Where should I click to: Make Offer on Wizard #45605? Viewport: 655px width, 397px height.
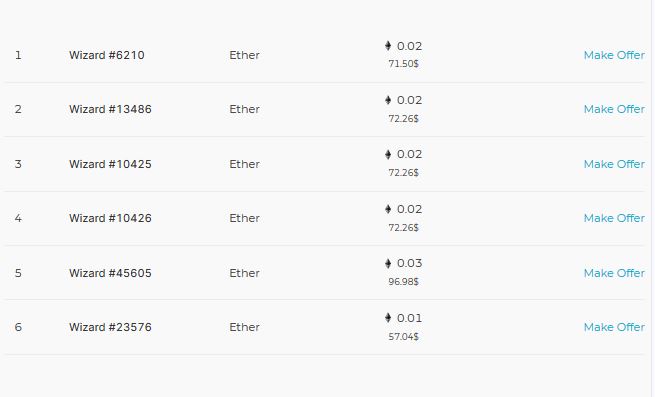coord(614,273)
